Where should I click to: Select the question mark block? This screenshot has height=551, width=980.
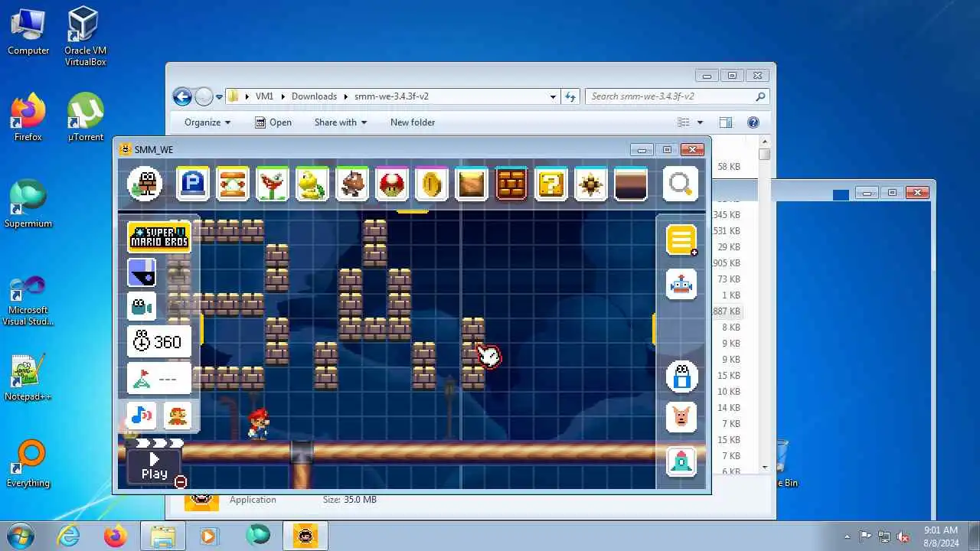pyautogui.click(x=551, y=184)
